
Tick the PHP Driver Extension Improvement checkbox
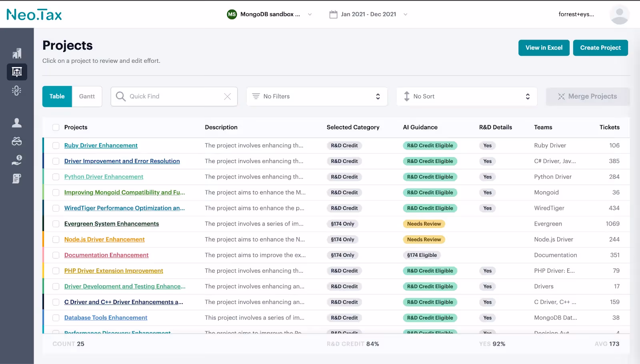(56, 271)
